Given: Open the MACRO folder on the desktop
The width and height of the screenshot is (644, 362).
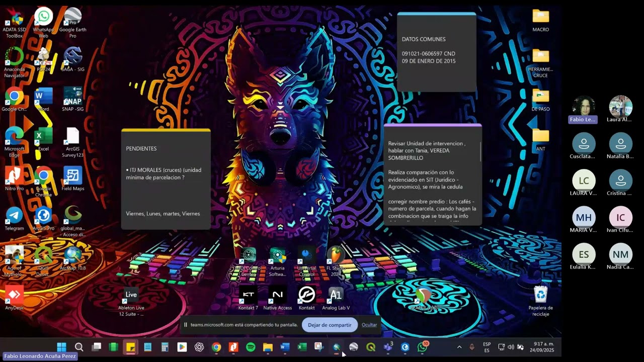Looking at the screenshot, I should 541,20.
